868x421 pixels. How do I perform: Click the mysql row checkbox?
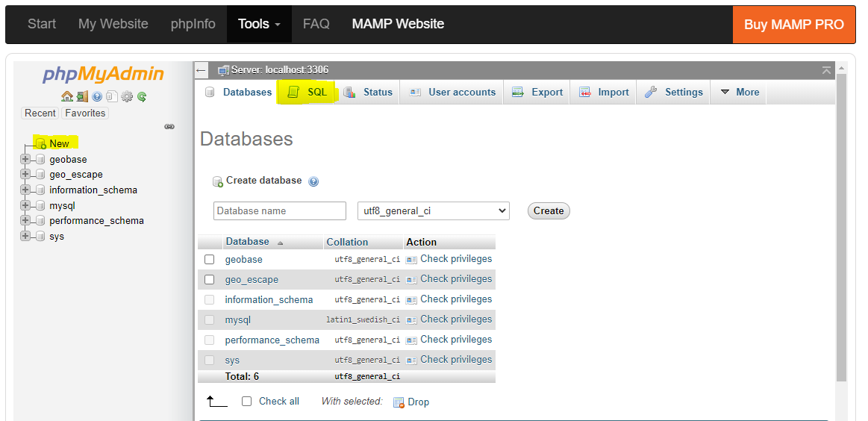click(209, 319)
